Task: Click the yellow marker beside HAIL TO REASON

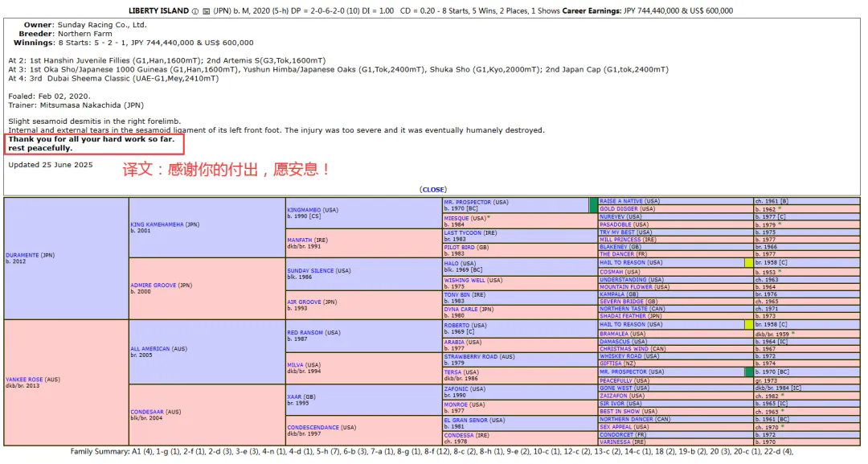Action: (x=747, y=262)
